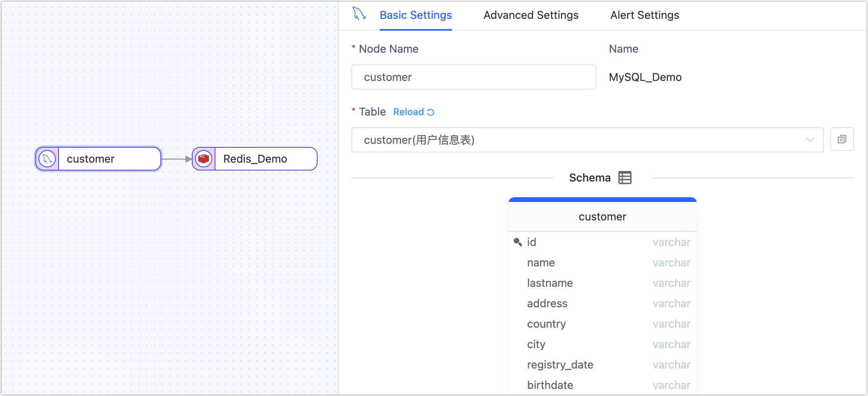Screen dimensions: 868x396
Task: Click the copy icon next to the table selector
Action: coord(842,139)
